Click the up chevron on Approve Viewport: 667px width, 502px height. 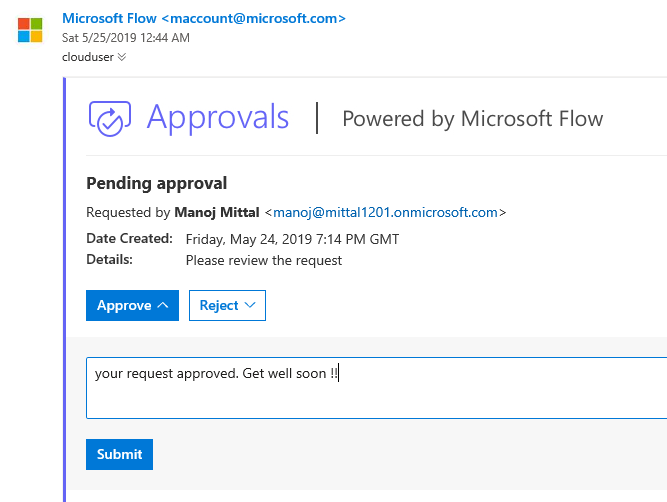coord(163,305)
